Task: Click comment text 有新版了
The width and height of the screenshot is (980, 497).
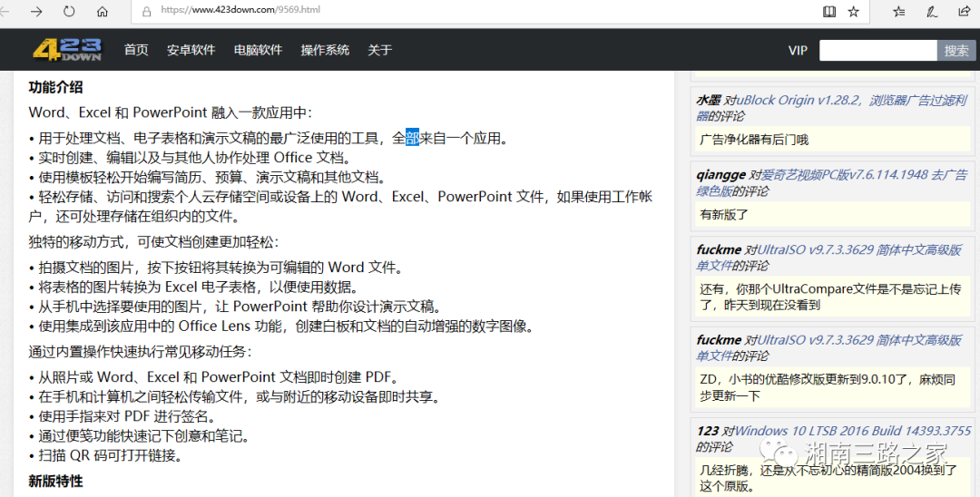Action: click(x=724, y=215)
